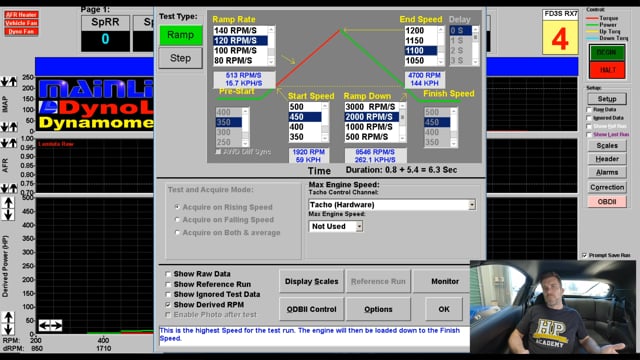Viewport: 640px width, 360px height.
Task: Tick the Show Ref Run checkbox
Action: (x=589, y=126)
